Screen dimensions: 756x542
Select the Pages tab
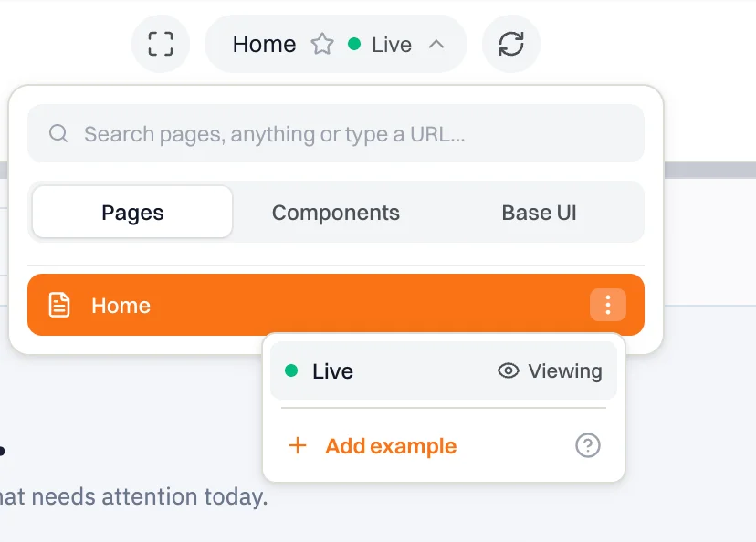tap(132, 212)
